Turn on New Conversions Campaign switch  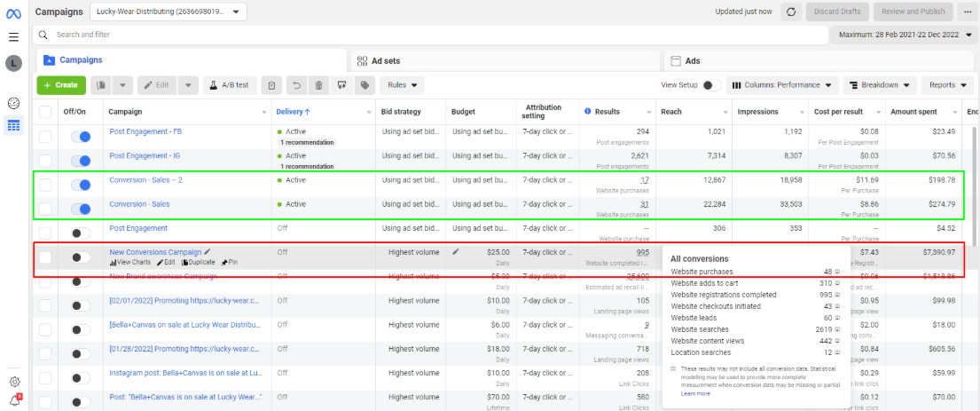coord(81,257)
